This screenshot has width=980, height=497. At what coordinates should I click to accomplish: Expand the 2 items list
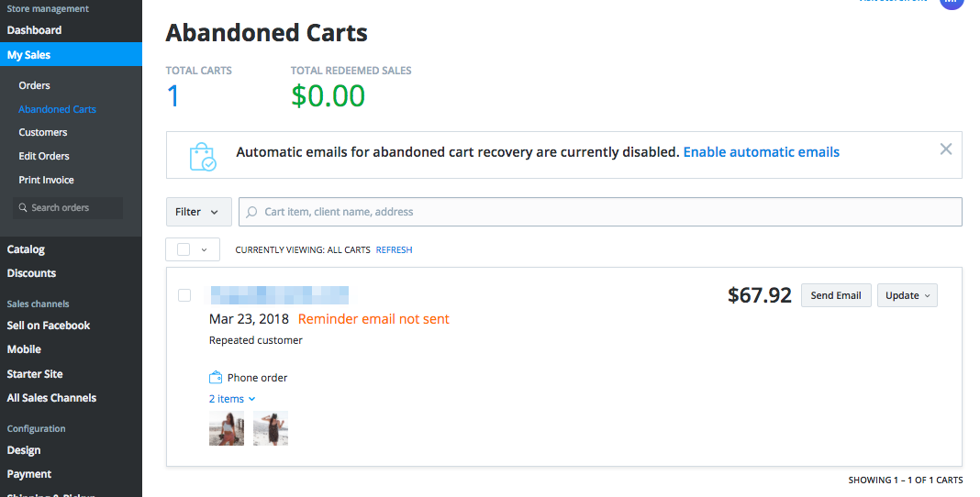pos(232,399)
